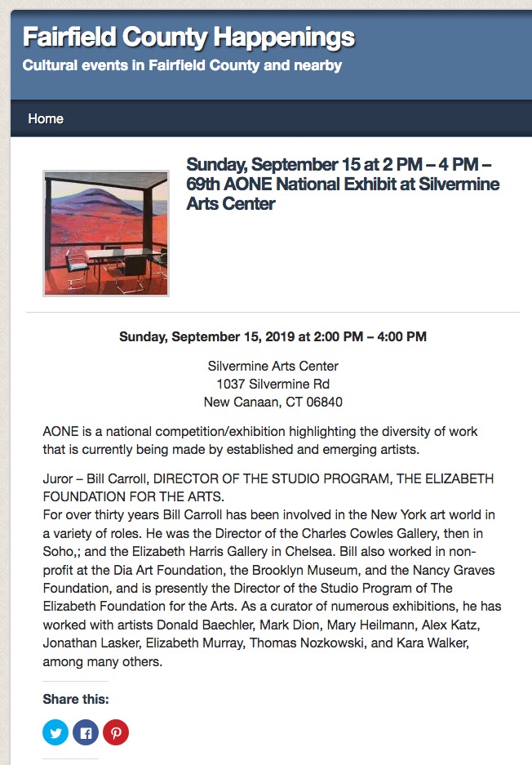Click the site tagline about cultural events
This screenshot has width=532, height=765.
(183, 65)
